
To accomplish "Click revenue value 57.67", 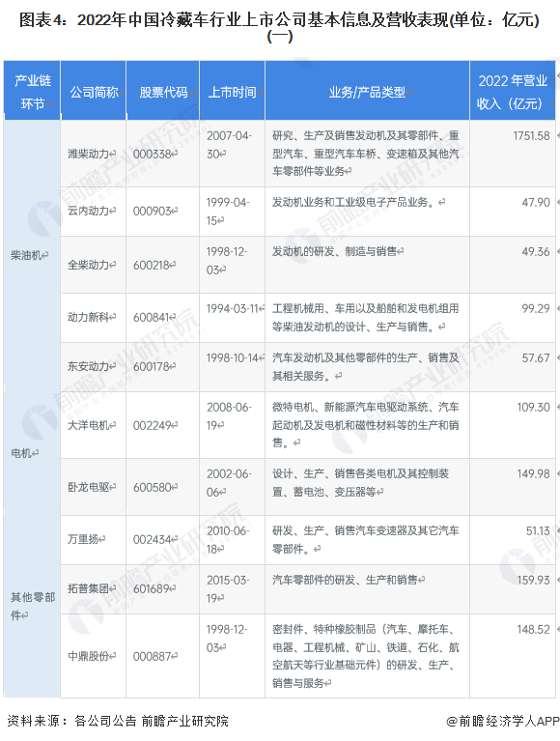I will 536,358.
